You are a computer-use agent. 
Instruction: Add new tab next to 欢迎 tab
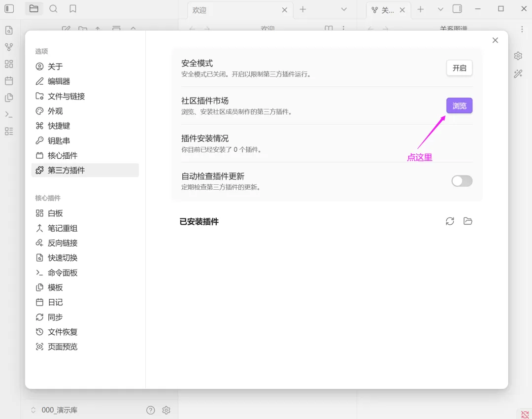pos(303,9)
